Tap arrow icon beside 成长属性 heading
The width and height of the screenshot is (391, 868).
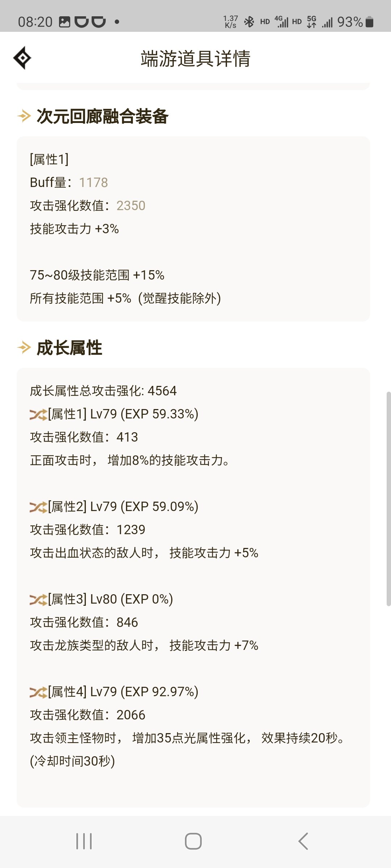(x=24, y=348)
